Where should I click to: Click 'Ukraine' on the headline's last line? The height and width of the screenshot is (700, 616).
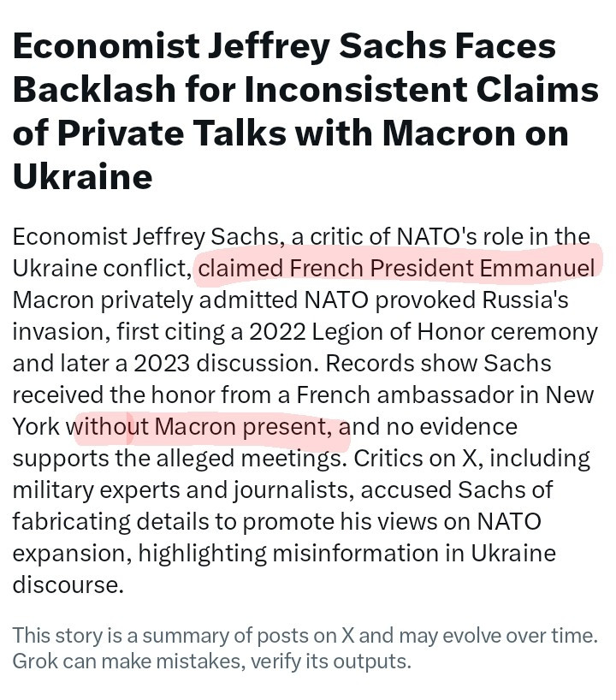82,177
